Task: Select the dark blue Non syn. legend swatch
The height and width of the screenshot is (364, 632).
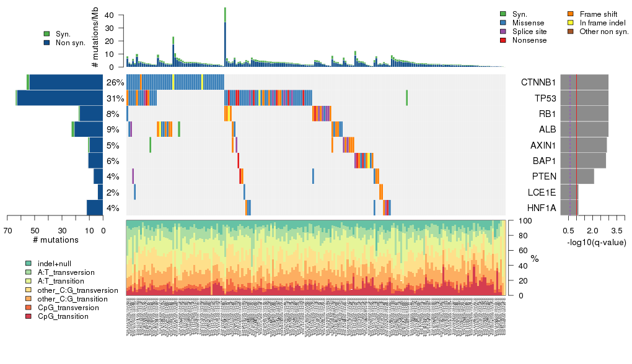Action: [47, 43]
